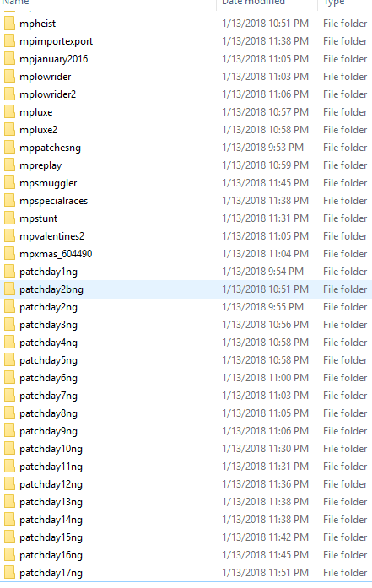Screen dimensions: 372x588
Task: Select the mpjanuary2016 folder name
Action: coord(54,59)
